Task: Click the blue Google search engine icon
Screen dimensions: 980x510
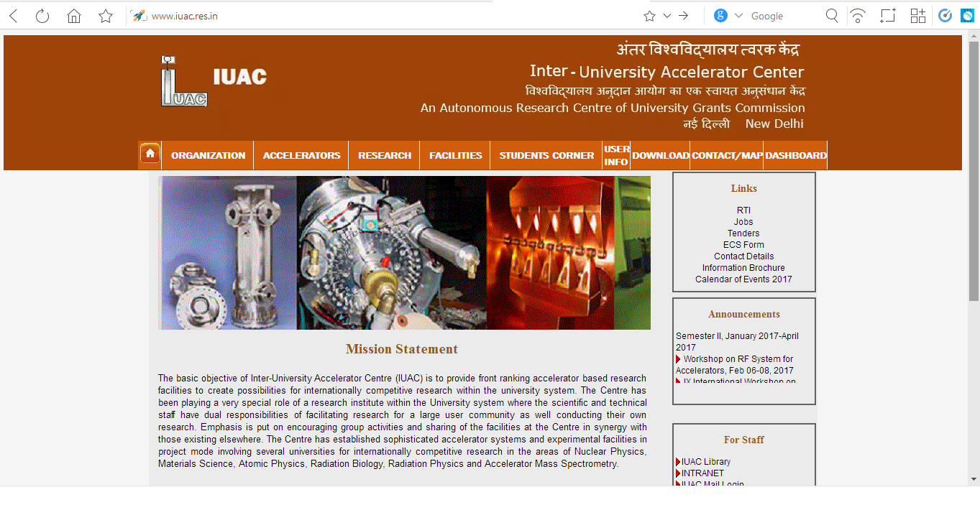Action: (720, 16)
